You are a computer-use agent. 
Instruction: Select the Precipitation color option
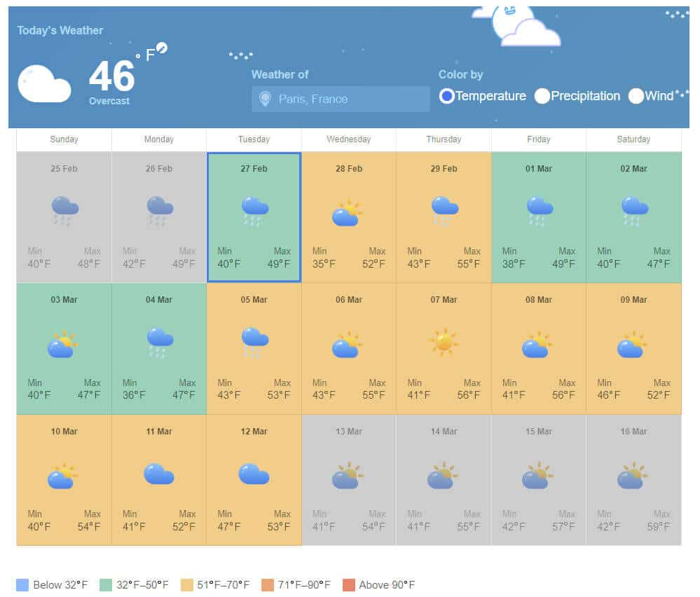click(542, 97)
